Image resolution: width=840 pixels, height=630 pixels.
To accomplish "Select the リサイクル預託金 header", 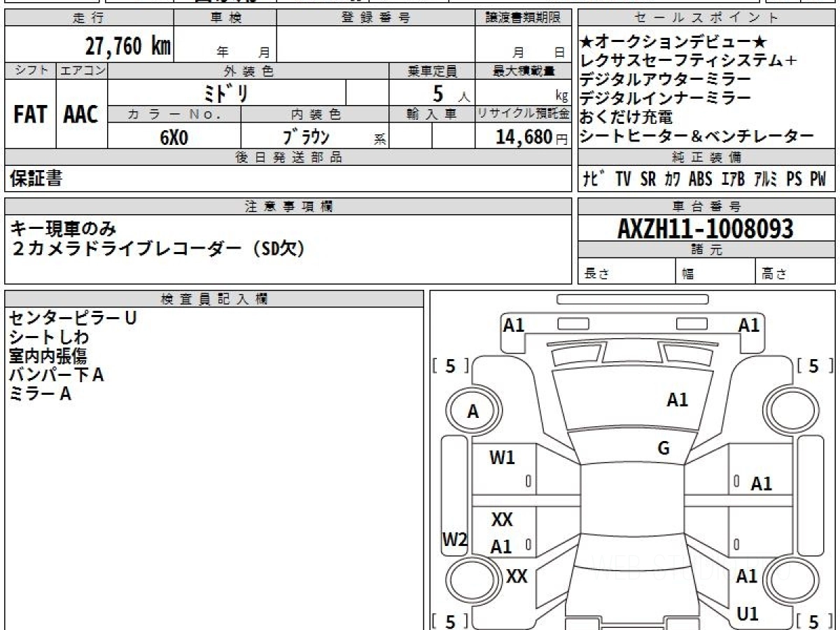I will [x=523, y=115].
